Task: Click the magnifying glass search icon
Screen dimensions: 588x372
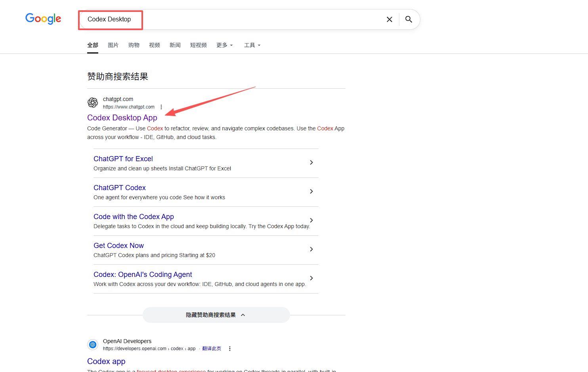Action: tap(409, 19)
